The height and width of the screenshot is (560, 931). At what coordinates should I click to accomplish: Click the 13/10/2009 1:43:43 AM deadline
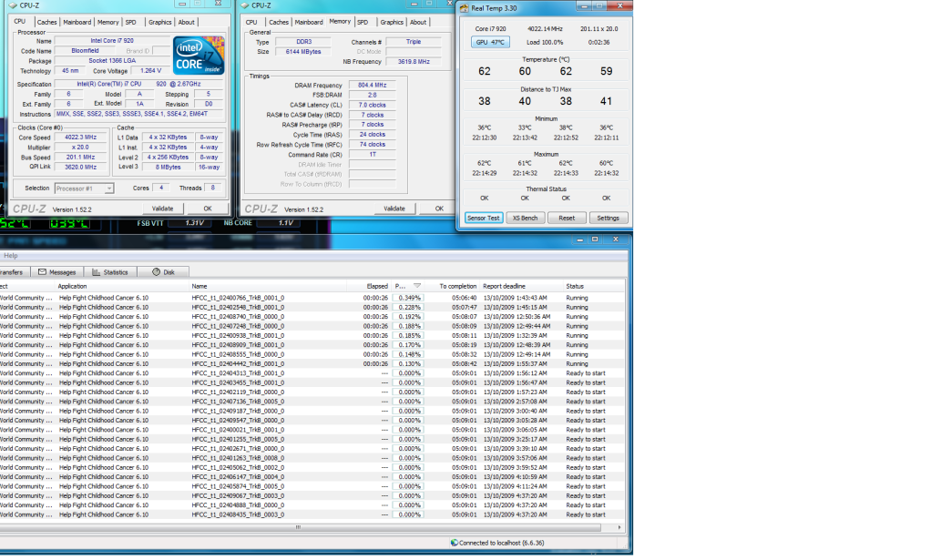click(x=516, y=298)
